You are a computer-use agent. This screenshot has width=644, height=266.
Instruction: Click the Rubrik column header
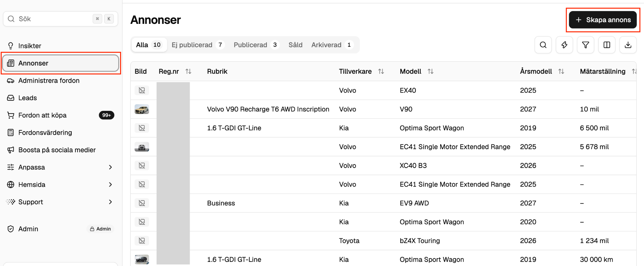click(x=217, y=72)
